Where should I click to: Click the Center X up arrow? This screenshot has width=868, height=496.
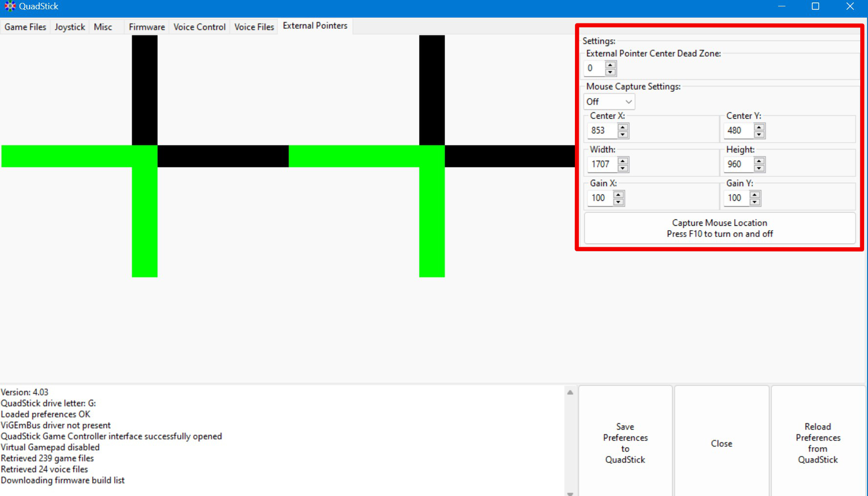(x=623, y=127)
